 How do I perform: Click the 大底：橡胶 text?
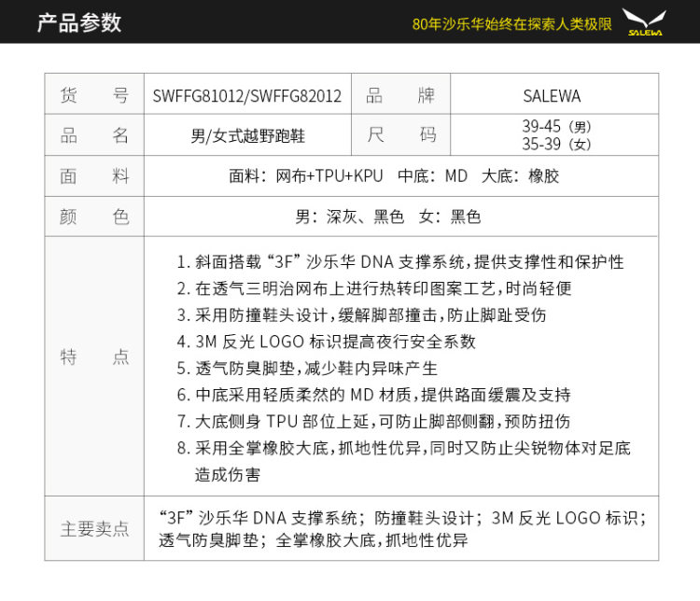coord(520,176)
